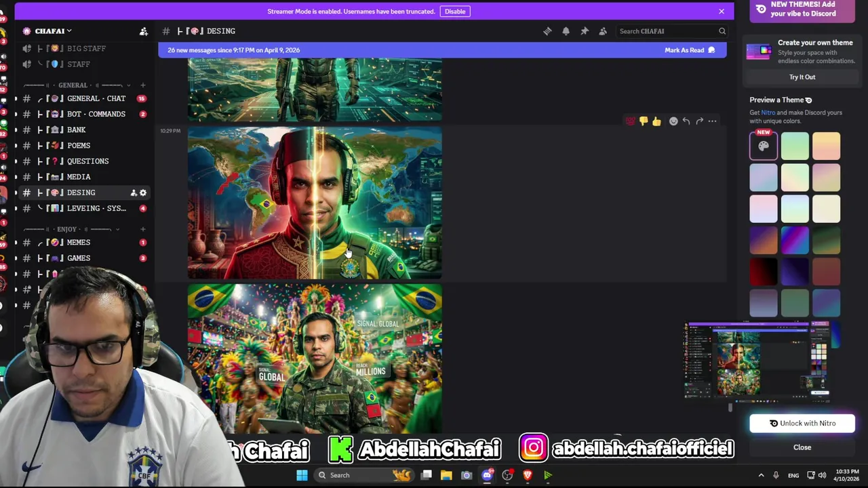
Task: Preview the vivid blue-purple theme swatch
Action: tap(795, 239)
